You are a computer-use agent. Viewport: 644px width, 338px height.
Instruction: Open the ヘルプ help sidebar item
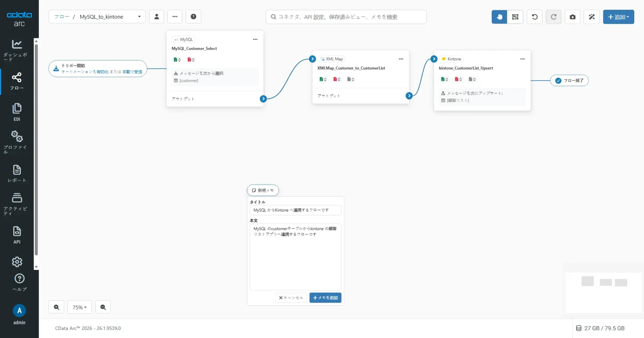[x=19, y=283]
